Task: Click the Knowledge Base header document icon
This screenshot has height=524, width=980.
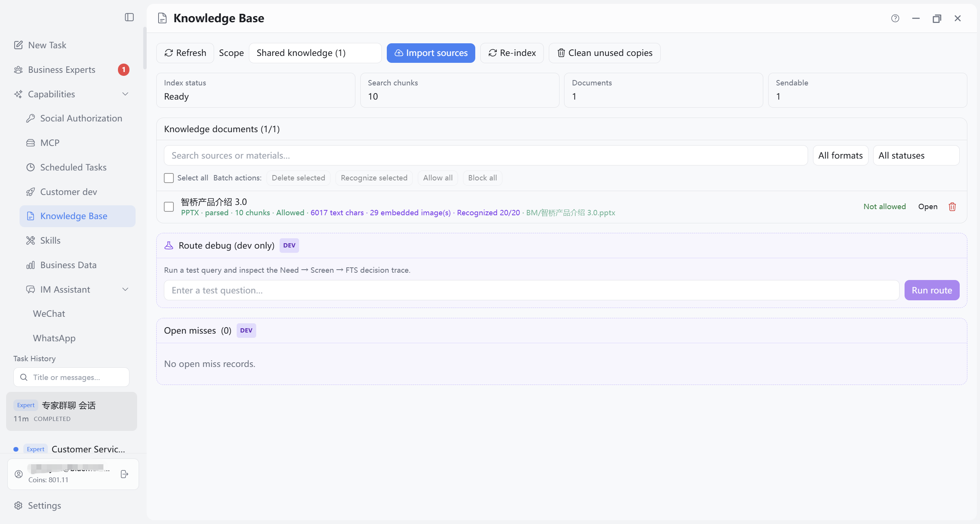Action: (x=162, y=18)
